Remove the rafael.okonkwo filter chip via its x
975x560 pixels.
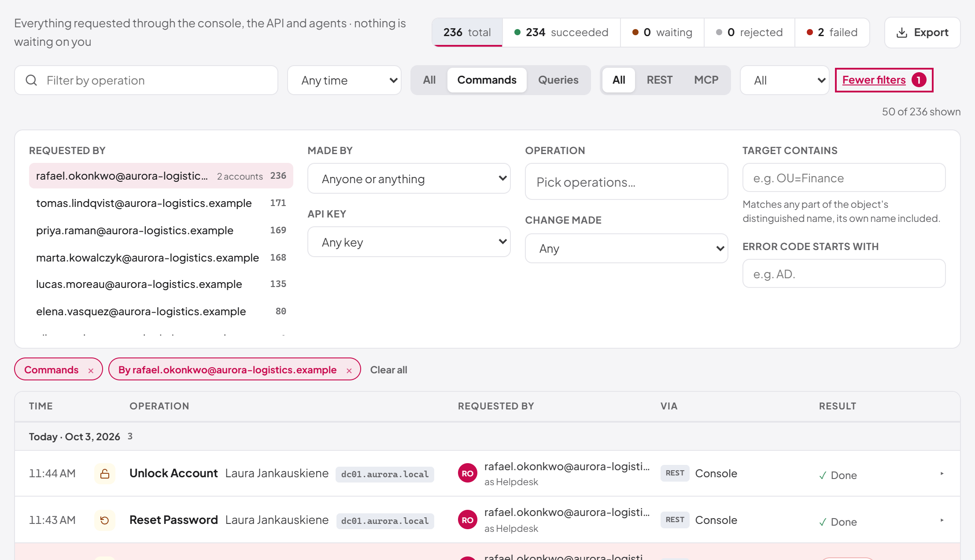pyautogui.click(x=349, y=371)
